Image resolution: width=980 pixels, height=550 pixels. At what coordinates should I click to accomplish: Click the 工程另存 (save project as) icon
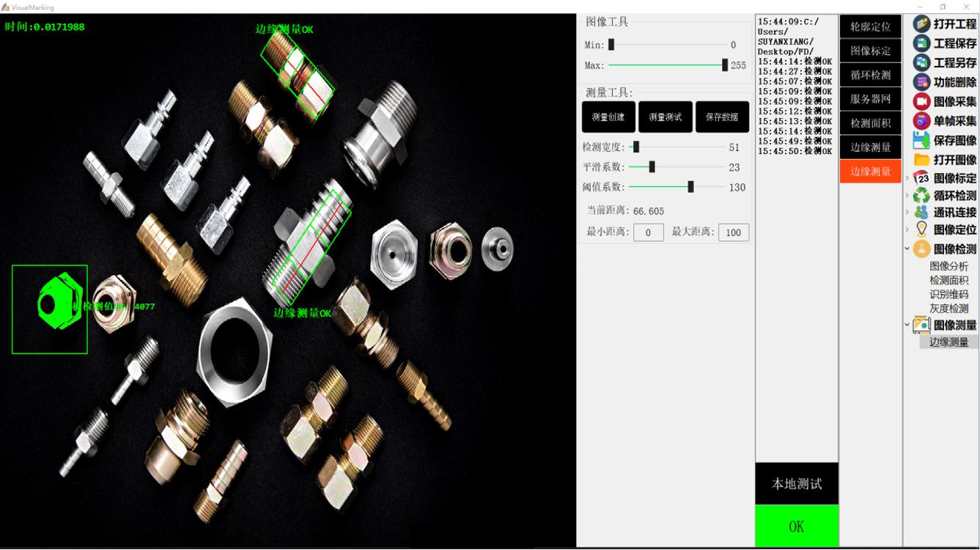pyautogui.click(x=921, y=62)
